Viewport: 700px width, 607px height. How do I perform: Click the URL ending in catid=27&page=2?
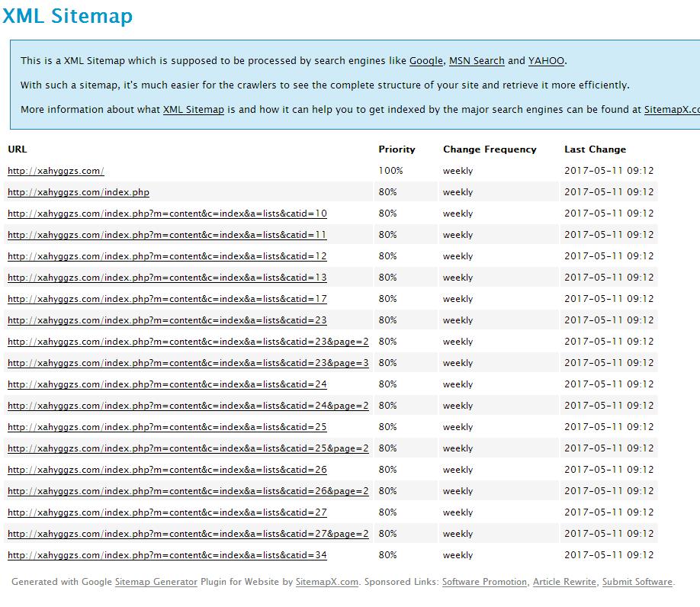188,534
